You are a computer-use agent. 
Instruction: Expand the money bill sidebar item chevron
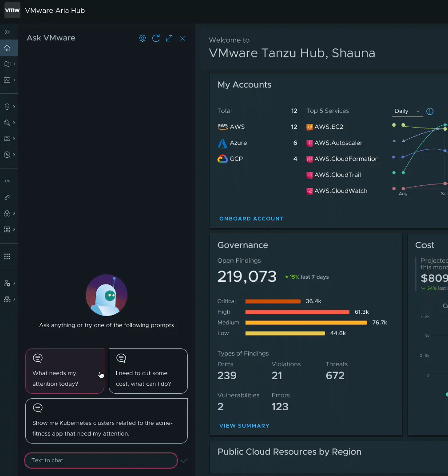[14, 139]
